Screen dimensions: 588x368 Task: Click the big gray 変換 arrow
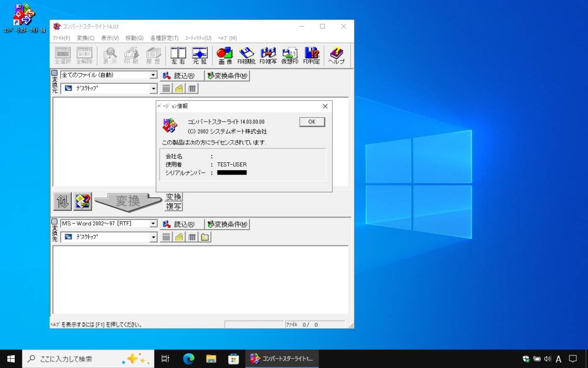click(x=128, y=202)
